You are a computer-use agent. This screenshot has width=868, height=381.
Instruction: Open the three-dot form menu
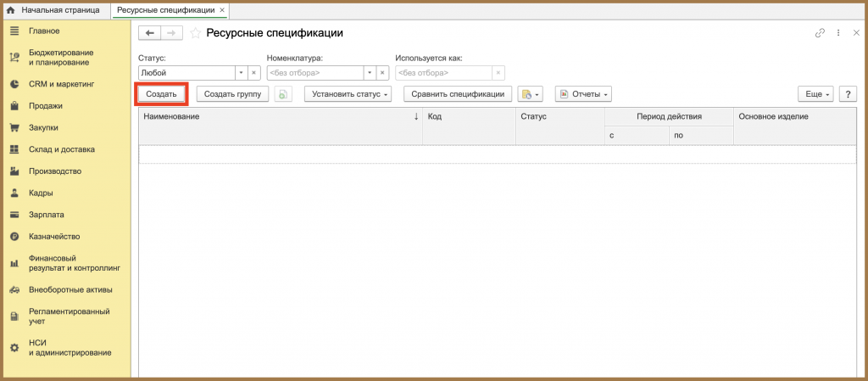(x=838, y=33)
